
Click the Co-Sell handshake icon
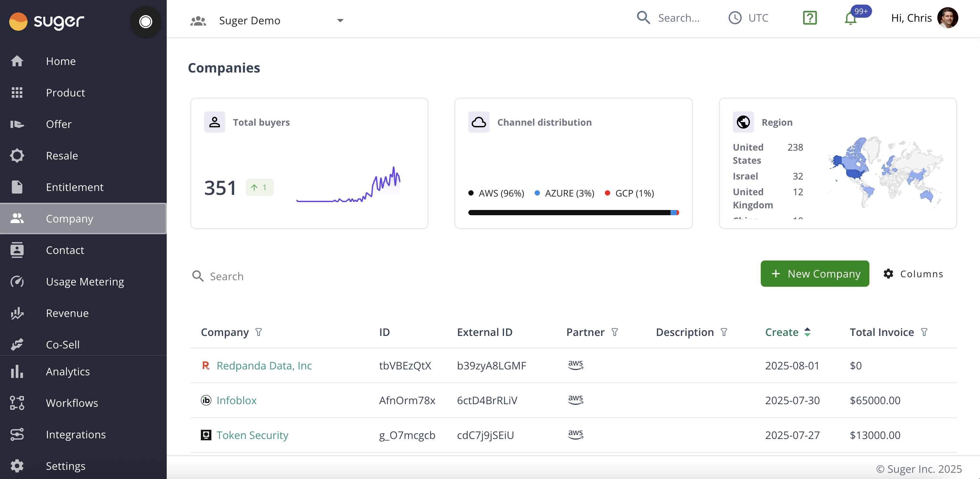17,344
